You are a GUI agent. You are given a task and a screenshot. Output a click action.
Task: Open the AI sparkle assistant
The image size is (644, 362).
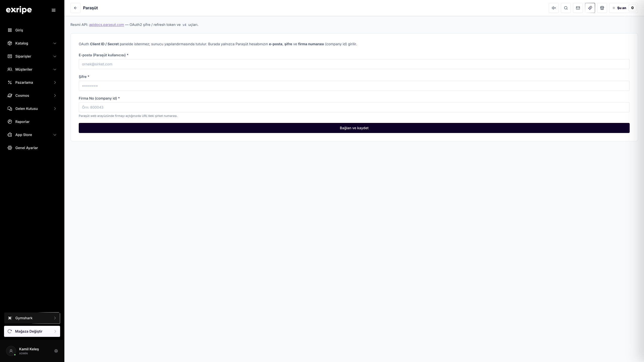pos(590,8)
